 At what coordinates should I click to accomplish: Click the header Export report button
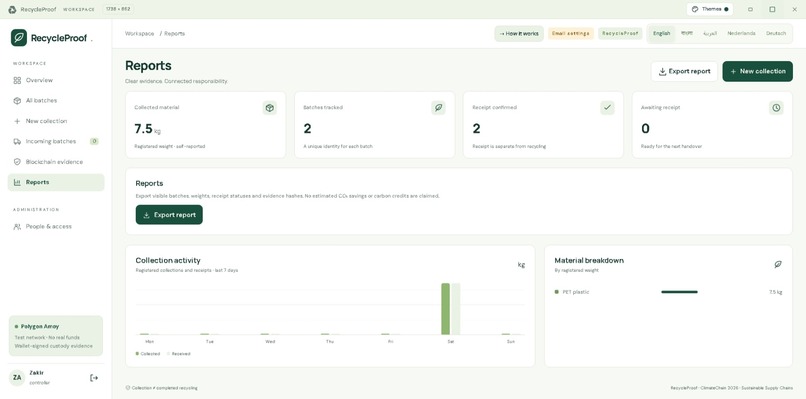[684, 71]
